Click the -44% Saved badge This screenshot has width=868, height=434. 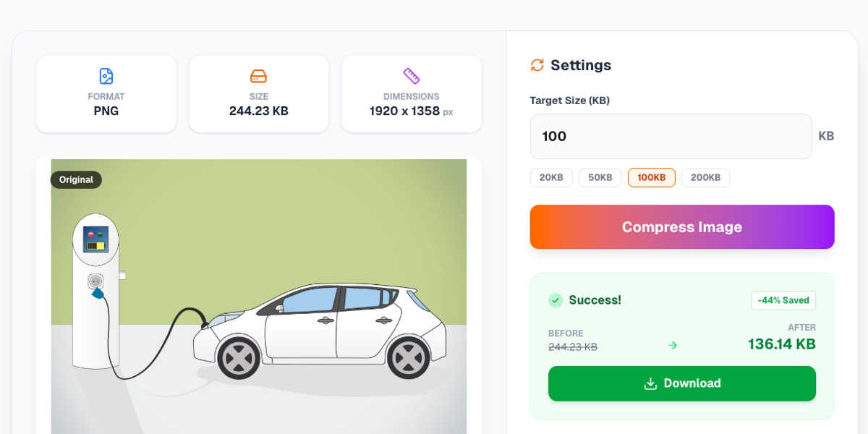click(783, 300)
